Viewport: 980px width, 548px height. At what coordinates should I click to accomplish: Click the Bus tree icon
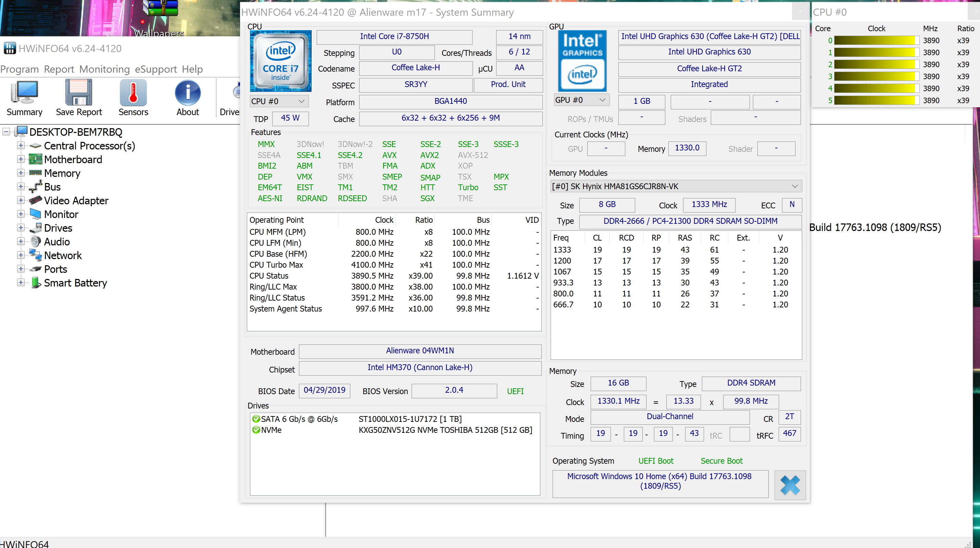click(35, 186)
